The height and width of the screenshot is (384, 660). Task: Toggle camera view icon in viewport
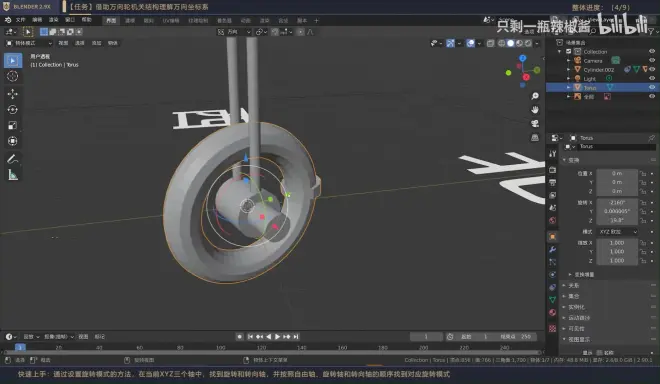point(535,123)
